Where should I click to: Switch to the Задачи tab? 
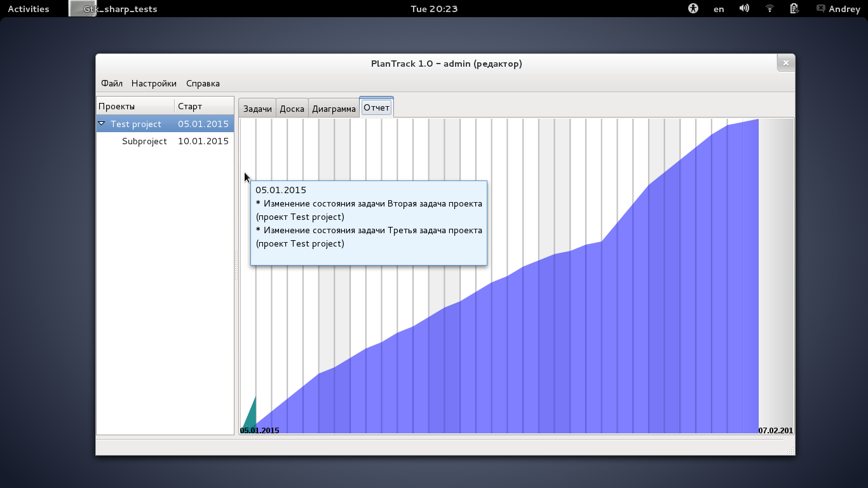click(257, 109)
